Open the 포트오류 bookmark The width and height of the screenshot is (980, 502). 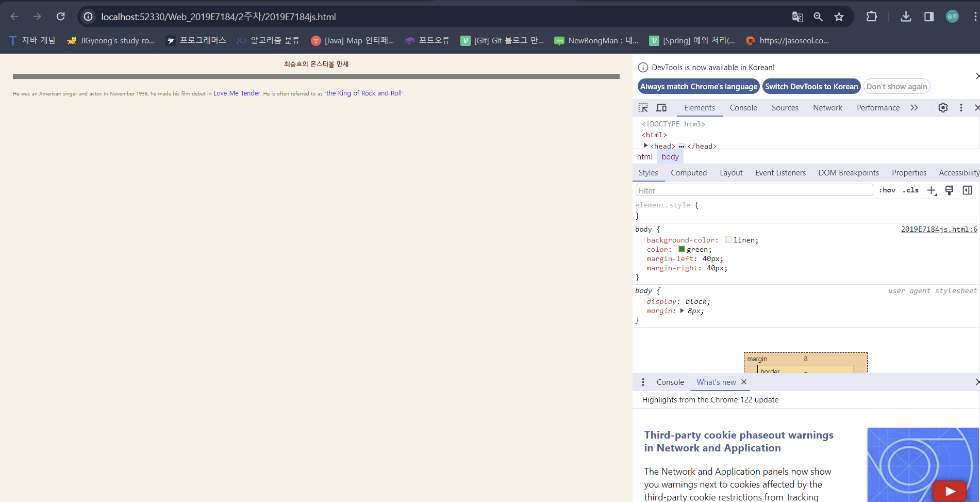pos(427,40)
